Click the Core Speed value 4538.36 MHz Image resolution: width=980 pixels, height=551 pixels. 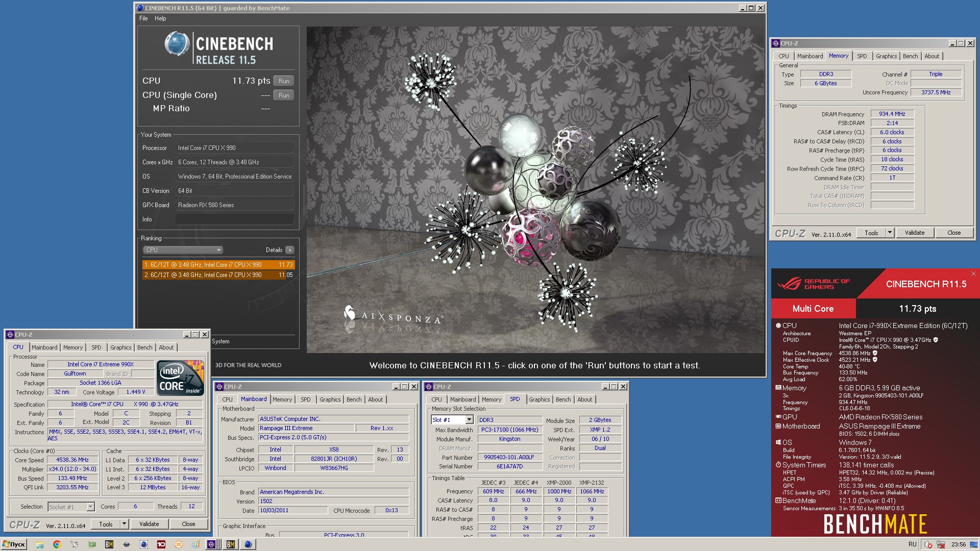pyautogui.click(x=73, y=460)
